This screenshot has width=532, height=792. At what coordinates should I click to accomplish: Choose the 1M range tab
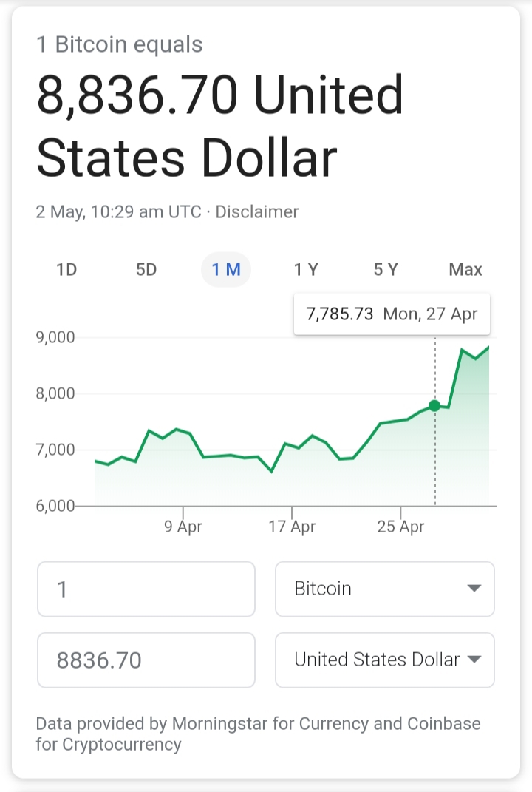click(x=226, y=270)
